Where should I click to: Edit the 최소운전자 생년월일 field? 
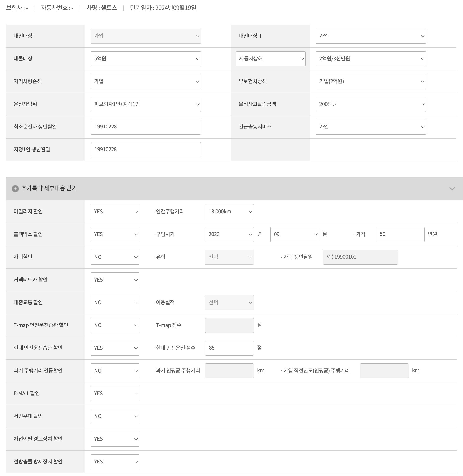145,127
